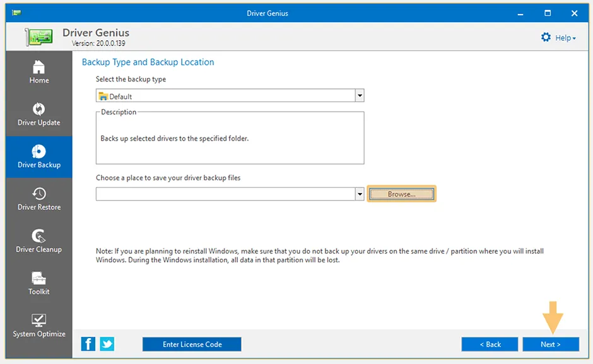Open the Home section in sidebar

[39, 72]
